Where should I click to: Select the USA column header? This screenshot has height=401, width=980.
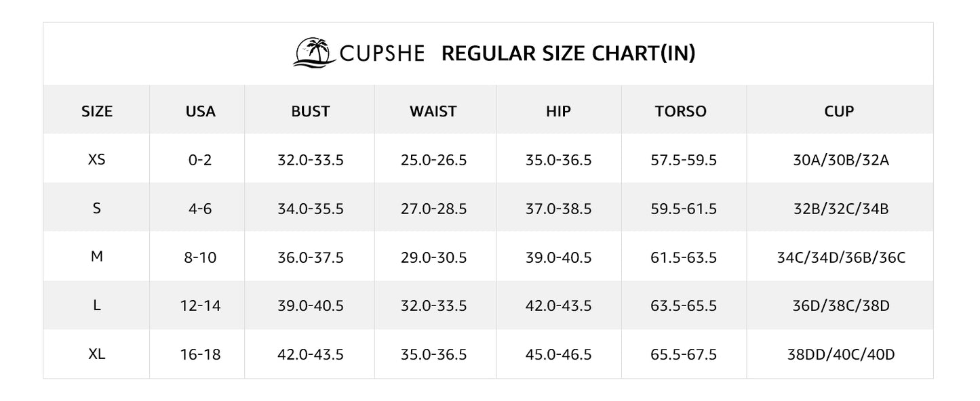click(200, 111)
